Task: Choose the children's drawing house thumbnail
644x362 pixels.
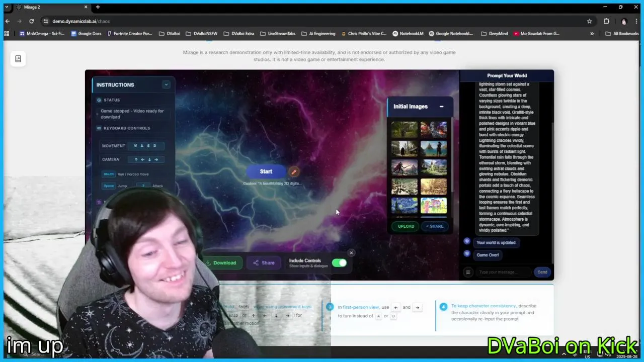Action: tap(434, 205)
